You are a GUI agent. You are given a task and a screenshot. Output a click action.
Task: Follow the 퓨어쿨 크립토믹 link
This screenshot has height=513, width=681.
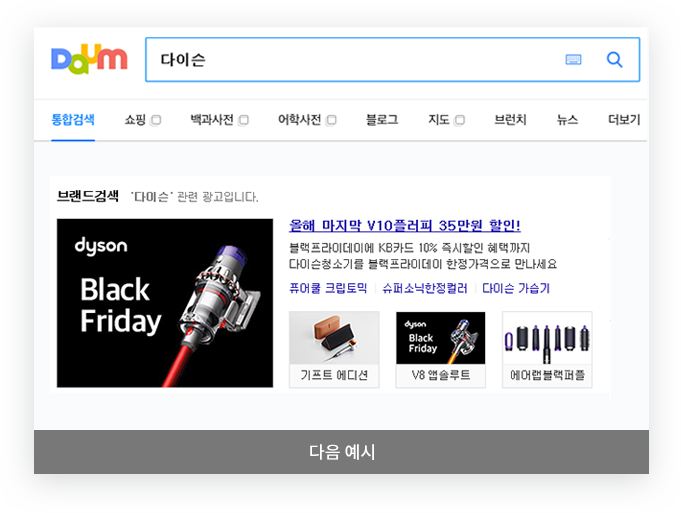(x=328, y=288)
